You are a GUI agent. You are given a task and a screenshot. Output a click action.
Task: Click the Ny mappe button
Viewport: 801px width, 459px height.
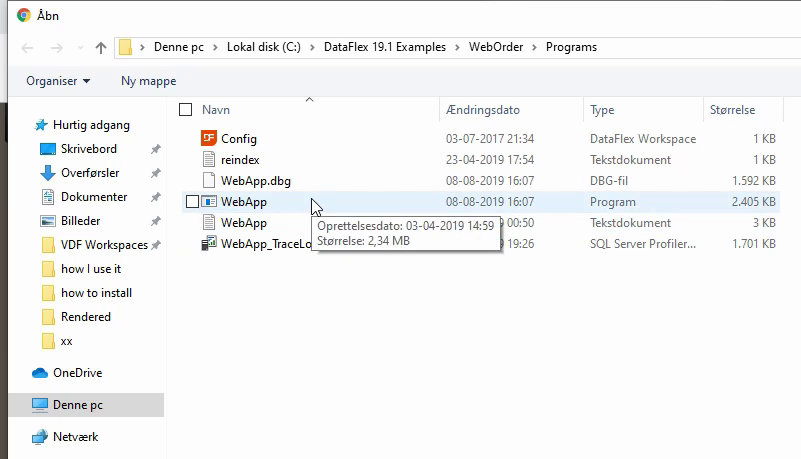(148, 81)
